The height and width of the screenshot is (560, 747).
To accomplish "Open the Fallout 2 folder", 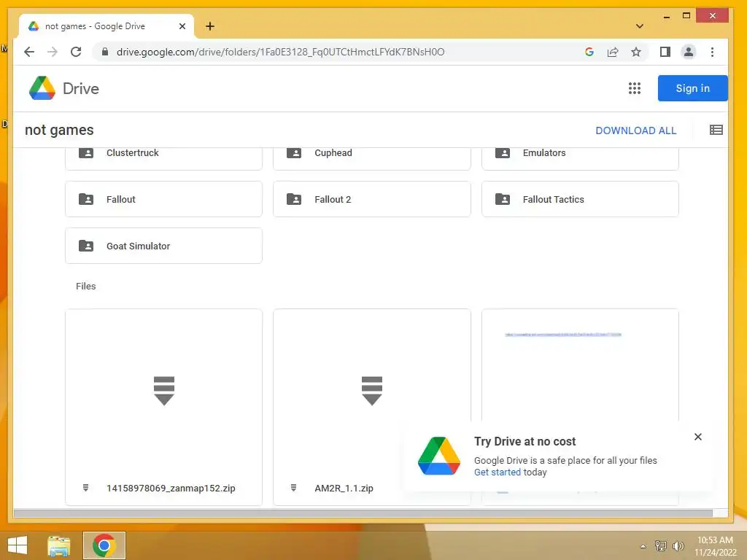I will coord(371,199).
